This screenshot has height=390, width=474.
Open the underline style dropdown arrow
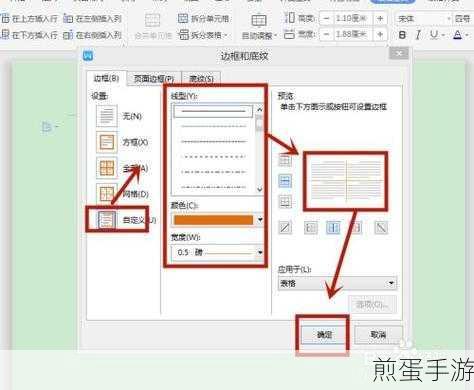[443, 35]
